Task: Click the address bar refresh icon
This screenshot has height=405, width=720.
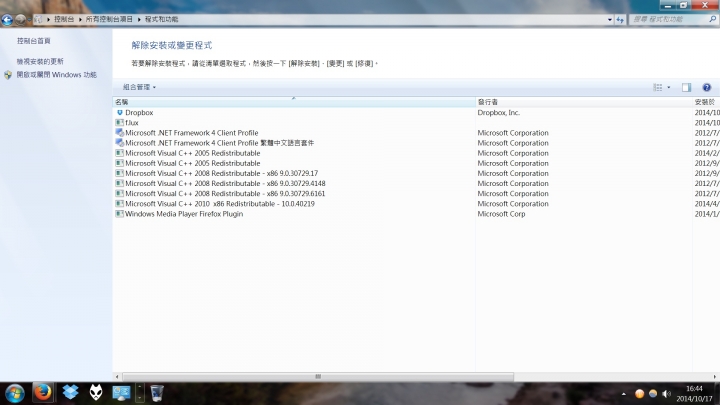Action: 620,19
